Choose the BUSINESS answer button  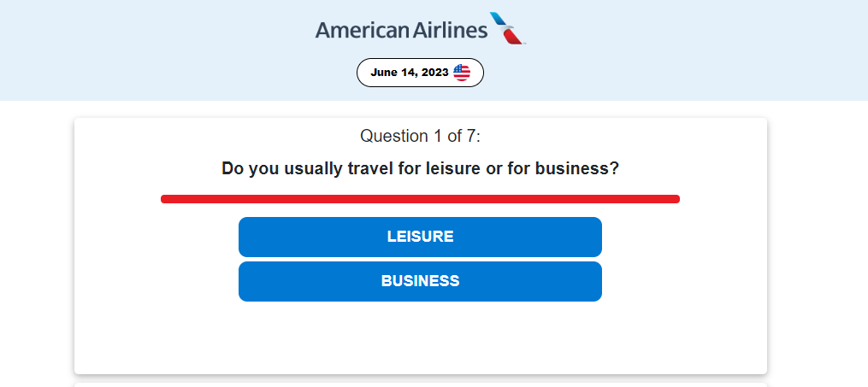[x=420, y=281]
